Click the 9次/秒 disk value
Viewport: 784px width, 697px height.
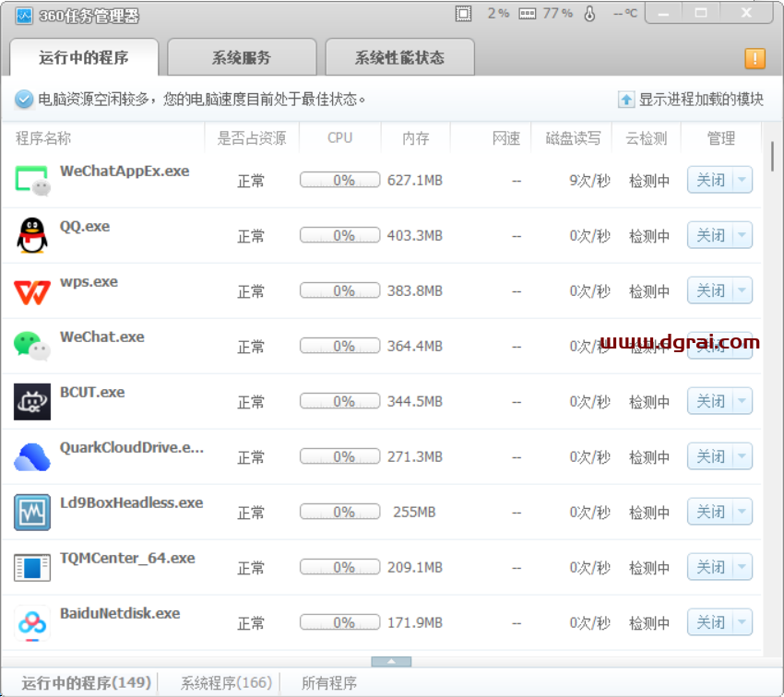(x=590, y=181)
